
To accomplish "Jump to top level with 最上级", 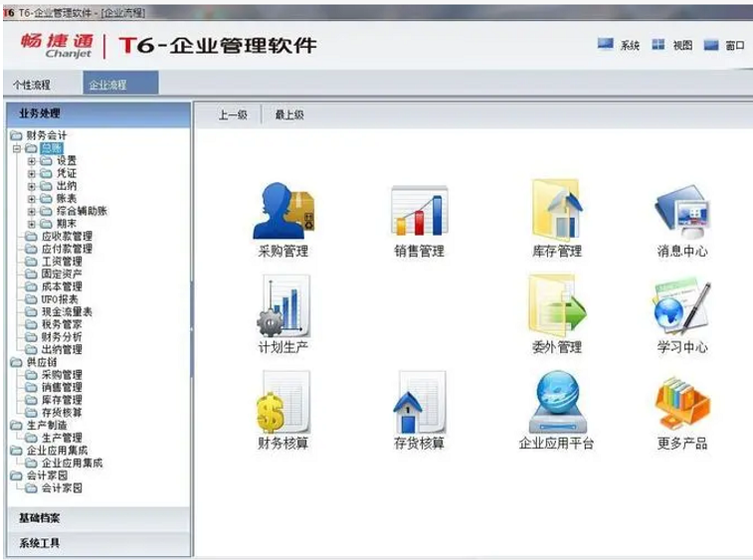I will tap(289, 114).
